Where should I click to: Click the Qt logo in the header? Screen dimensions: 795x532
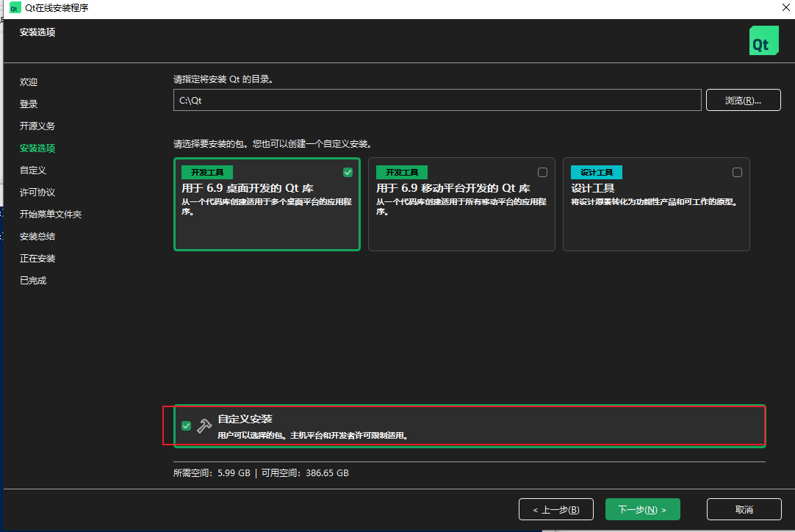(x=763, y=40)
